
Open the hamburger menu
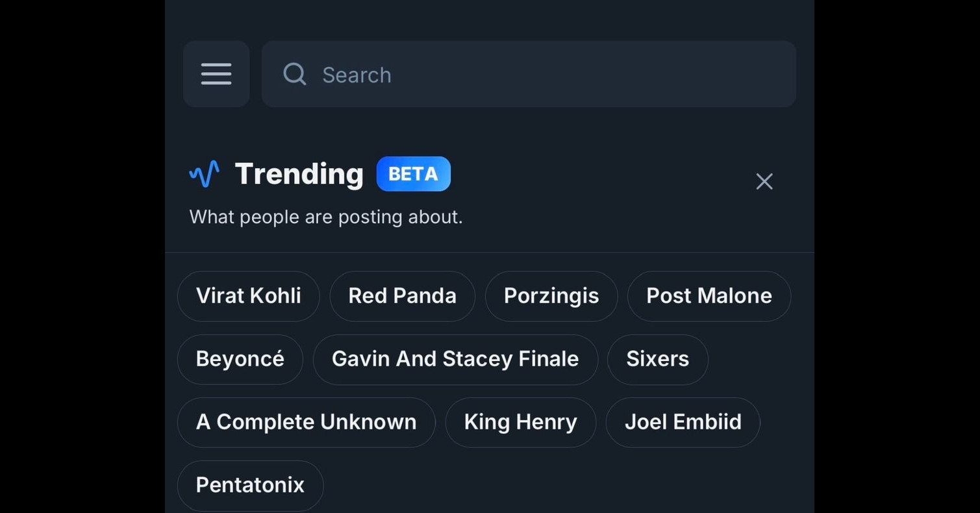point(216,74)
